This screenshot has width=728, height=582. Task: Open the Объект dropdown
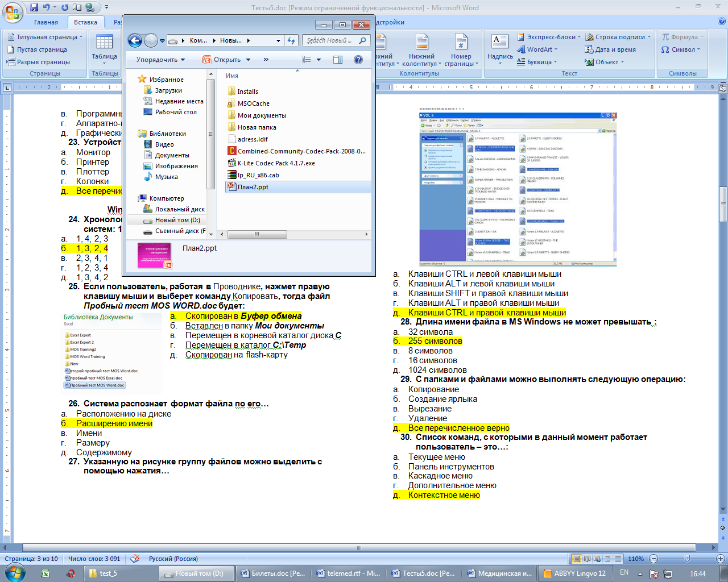(605, 62)
